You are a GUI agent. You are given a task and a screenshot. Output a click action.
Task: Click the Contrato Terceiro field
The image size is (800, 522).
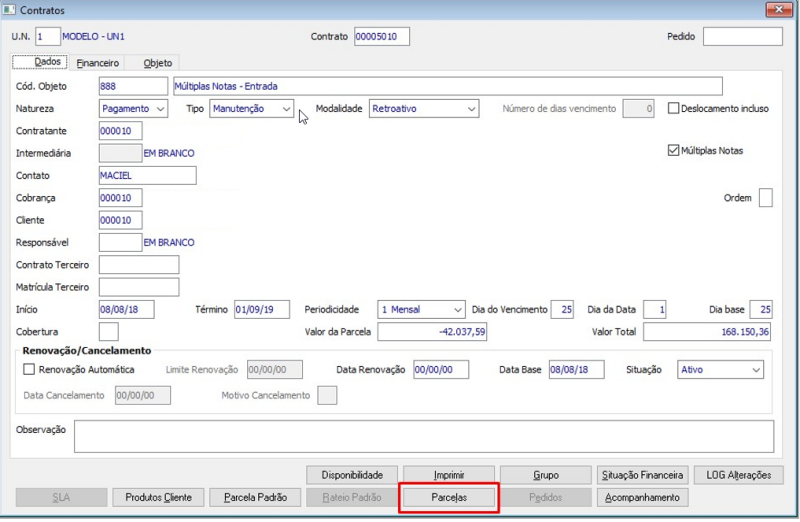tap(139, 265)
